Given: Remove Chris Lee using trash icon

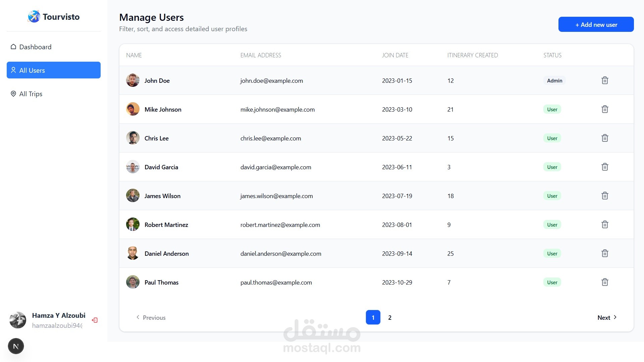Looking at the screenshot, I should coord(605,138).
